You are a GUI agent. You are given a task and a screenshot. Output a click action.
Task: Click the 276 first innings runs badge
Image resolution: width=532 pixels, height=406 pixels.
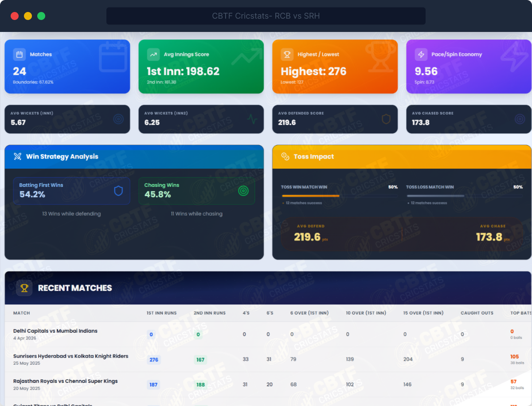coord(154,360)
